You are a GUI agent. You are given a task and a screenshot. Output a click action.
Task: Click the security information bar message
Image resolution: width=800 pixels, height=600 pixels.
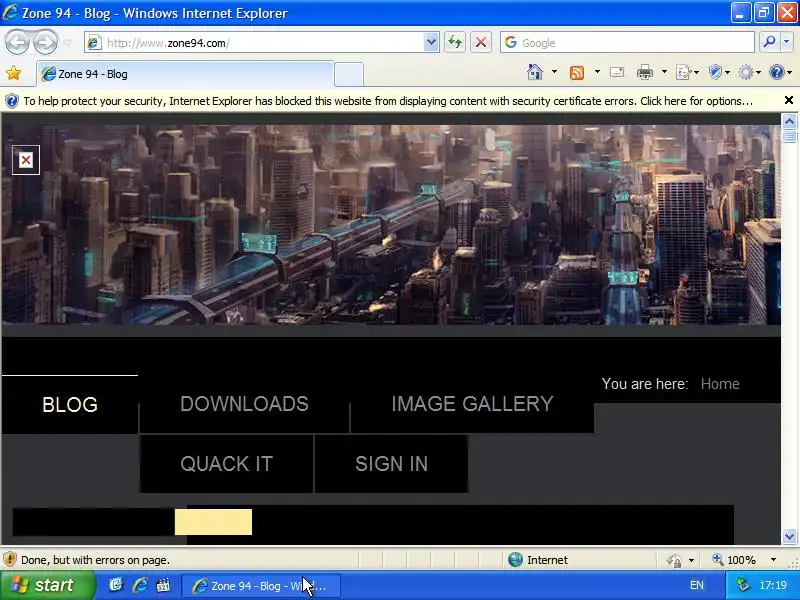pos(388,101)
